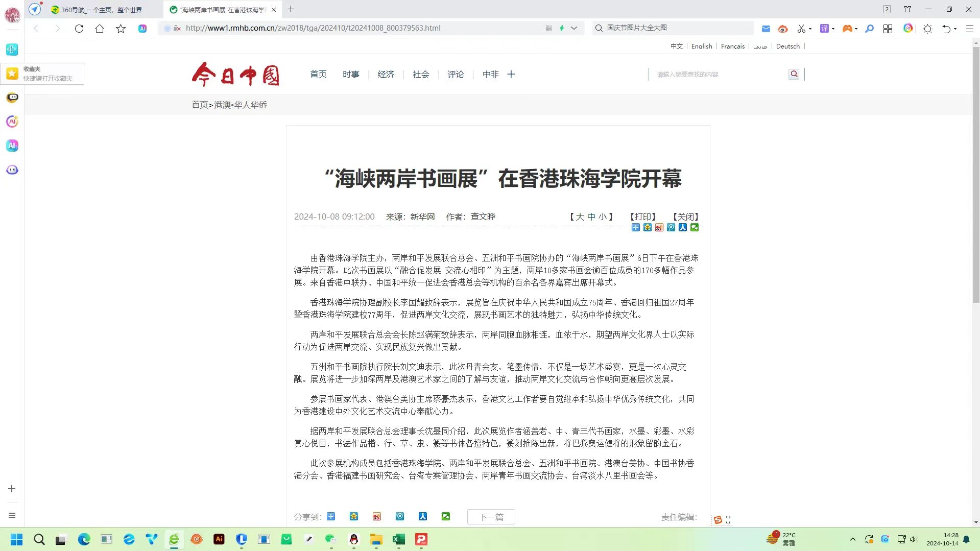Open the Weibo icon in the browser toolbar
980x551 pixels.
pyautogui.click(x=783, y=29)
